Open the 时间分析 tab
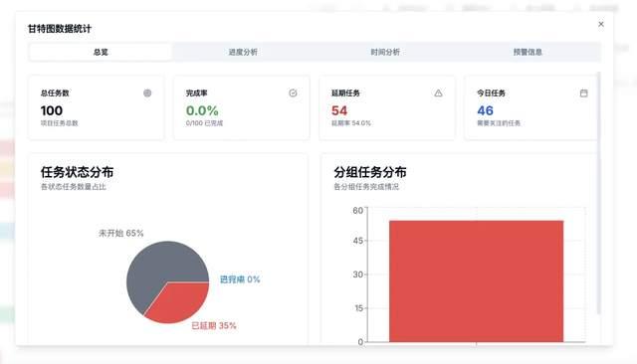This screenshot has height=364, width=637. click(385, 52)
